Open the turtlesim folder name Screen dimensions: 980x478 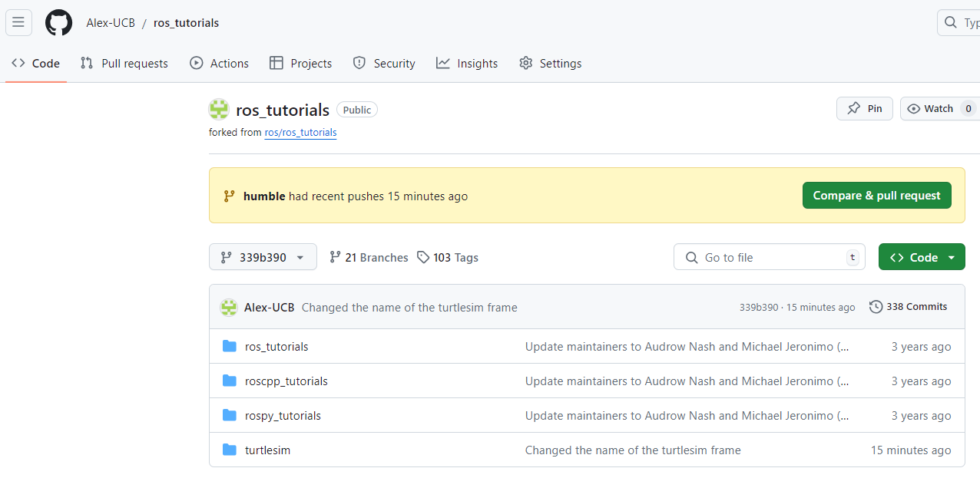268,450
